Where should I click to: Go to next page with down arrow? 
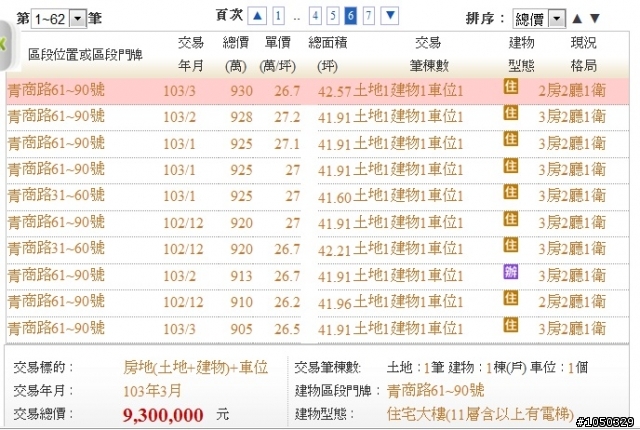tap(390, 16)
